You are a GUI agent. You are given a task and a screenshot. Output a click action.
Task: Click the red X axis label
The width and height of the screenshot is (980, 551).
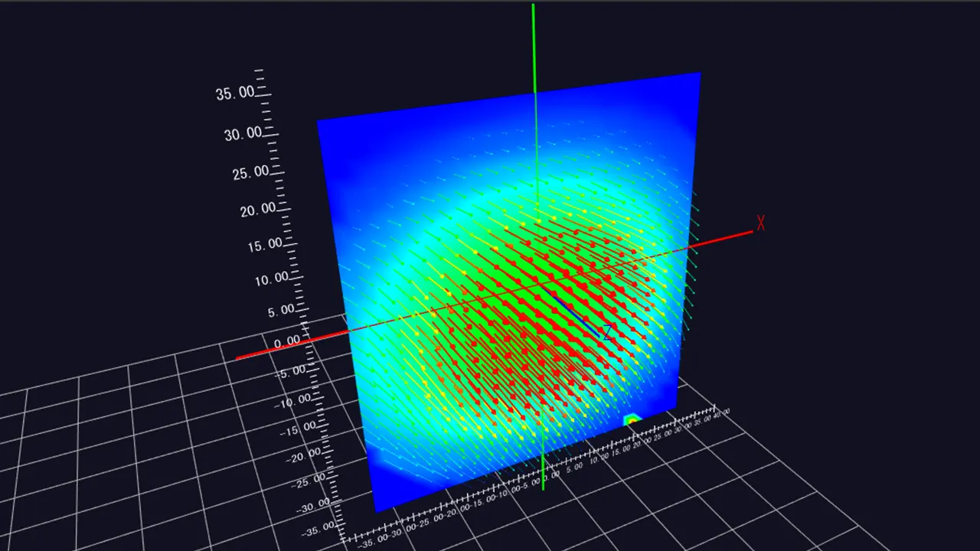tap(761, 223)
